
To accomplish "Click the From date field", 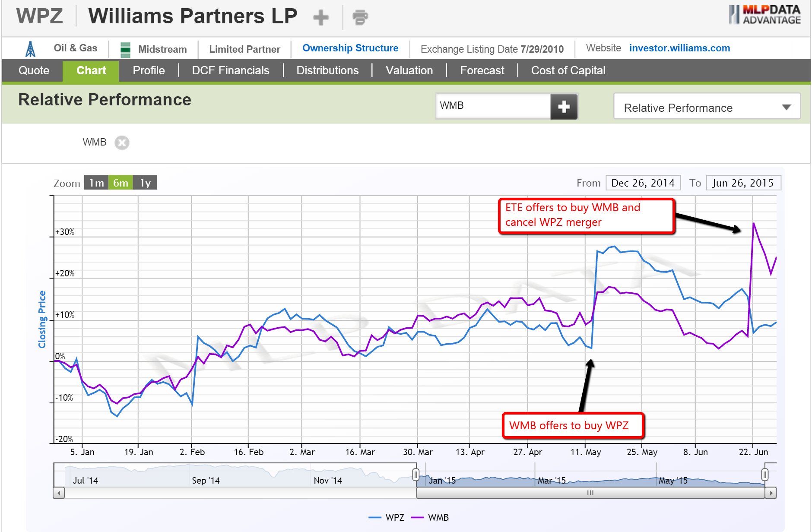I will pos(643,183).
